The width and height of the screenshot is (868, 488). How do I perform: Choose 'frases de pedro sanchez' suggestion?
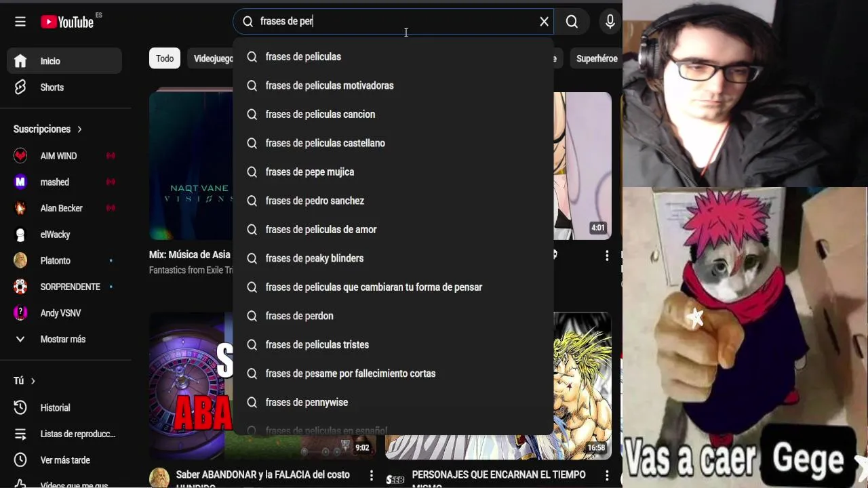[x=393, y=201]
